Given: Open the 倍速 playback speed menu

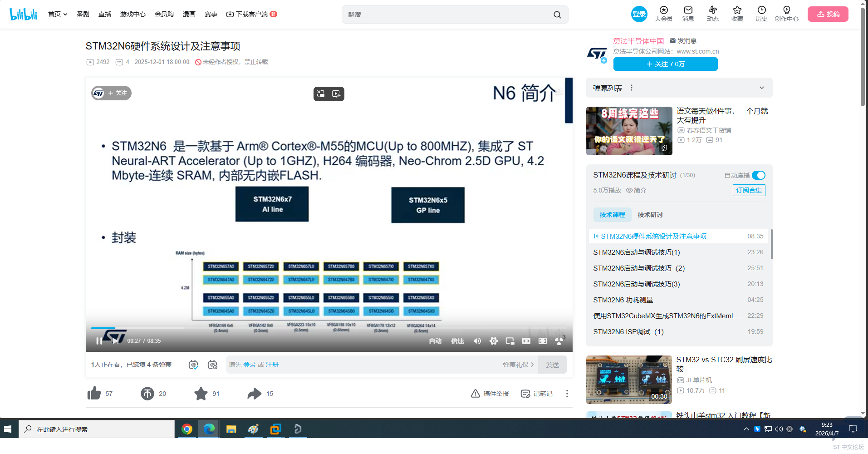Looking at the screenshot, I should (457, 341).
